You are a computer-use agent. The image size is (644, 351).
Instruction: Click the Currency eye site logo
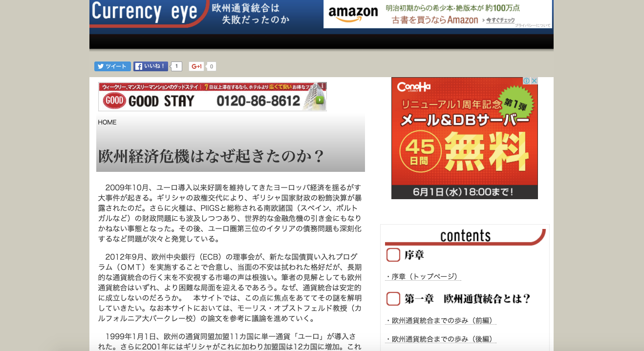tap(144, 12)
